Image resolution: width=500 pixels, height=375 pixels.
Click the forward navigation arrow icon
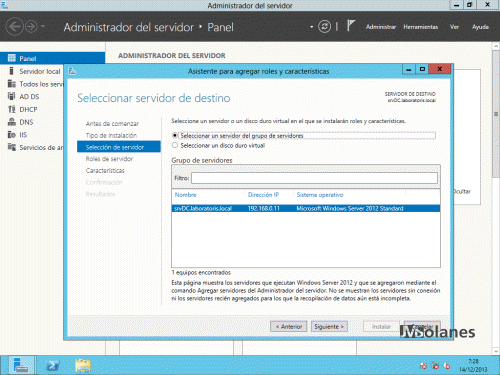pos(31,26)
